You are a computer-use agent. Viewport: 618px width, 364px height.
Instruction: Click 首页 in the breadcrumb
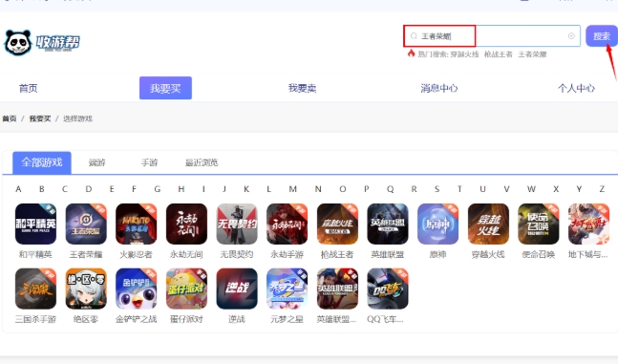(10, 118)
